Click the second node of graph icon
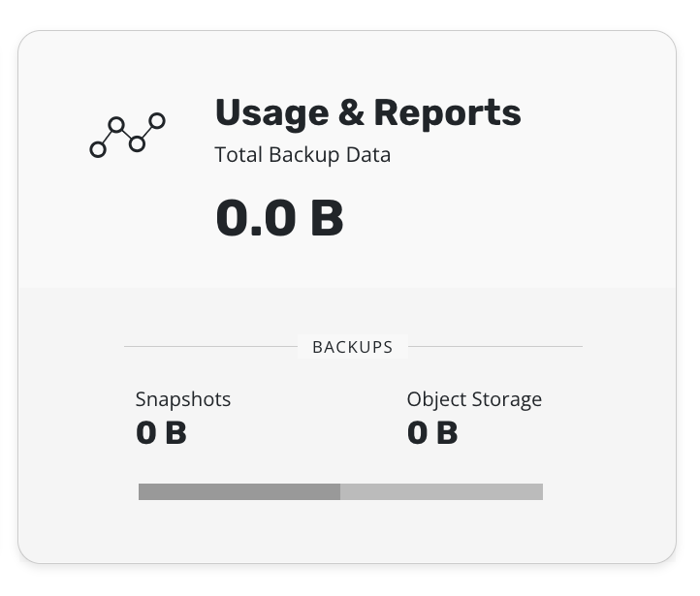Image resolution: width=700 pixels, height=596 pixels. pos(116,124)
